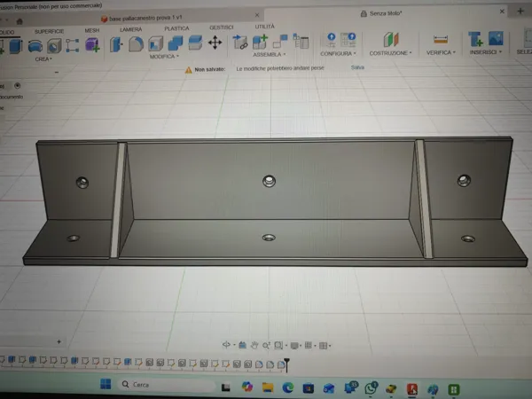Expand the bottom-left panel with plus sign
The image size is (532, 399).
coord(59,341)
